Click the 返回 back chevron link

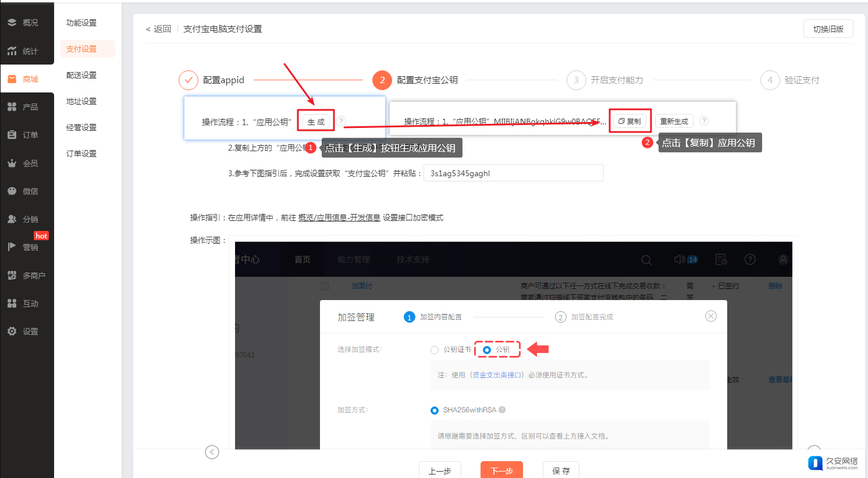[158, 29]
